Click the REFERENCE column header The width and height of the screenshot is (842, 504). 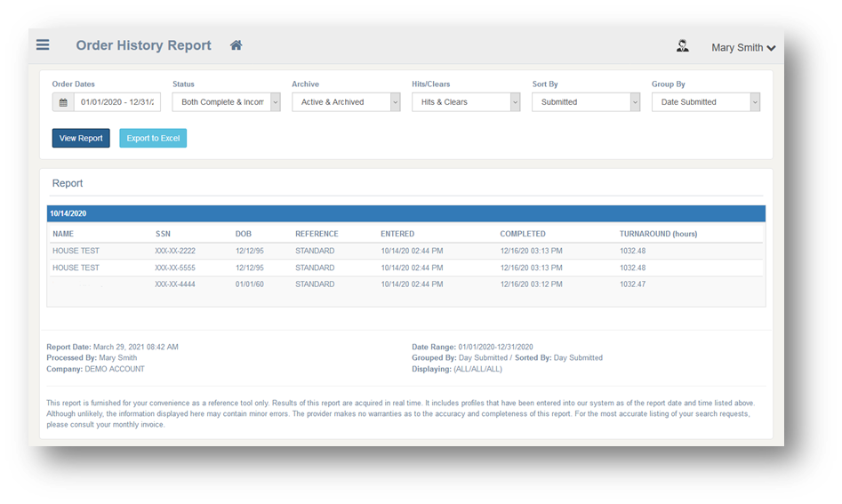click(x=317, y=234)
